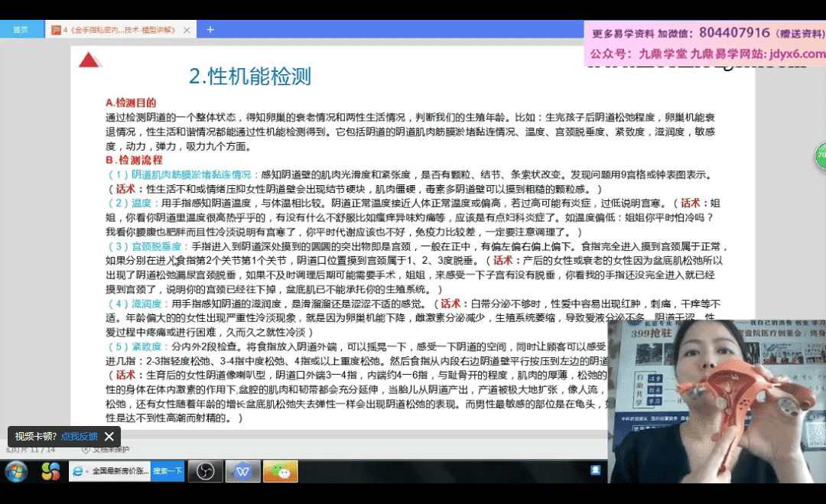Image resolution: width=826 pixels, height=504 pixels.
Task: Click the presentation file icon on the tab
Action: 57,30
